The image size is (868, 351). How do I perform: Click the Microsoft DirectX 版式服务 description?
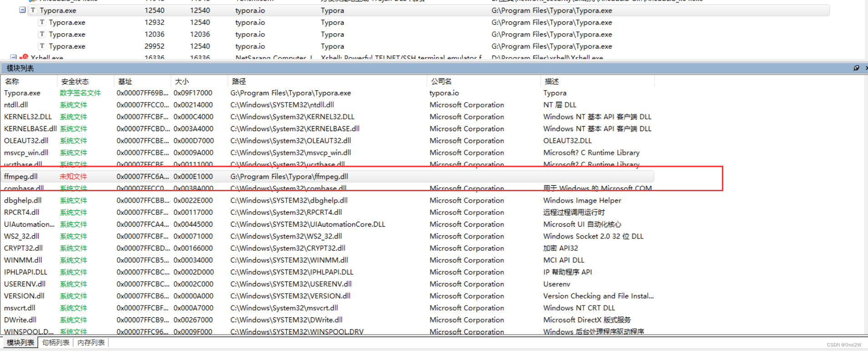tap(587, 320)
